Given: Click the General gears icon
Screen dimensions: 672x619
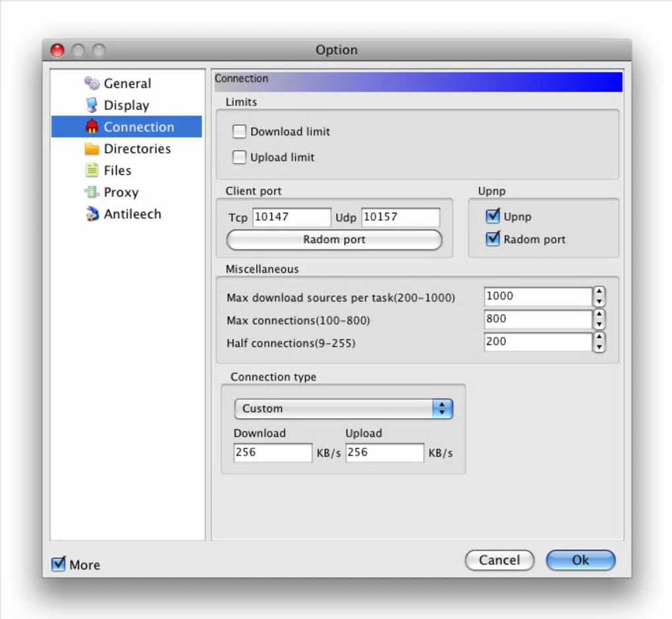Looking at the screenshot, I should coord(92,83).
